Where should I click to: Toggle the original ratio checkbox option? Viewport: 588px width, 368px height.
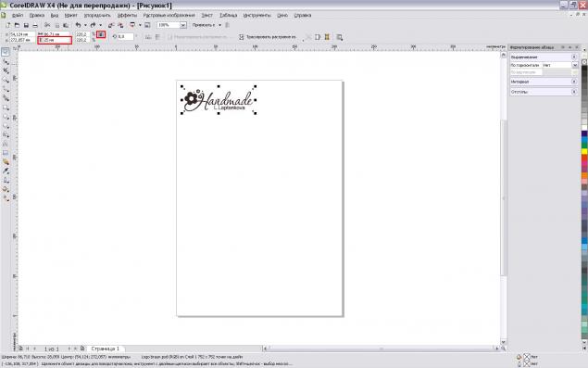[x=169, y=37]
